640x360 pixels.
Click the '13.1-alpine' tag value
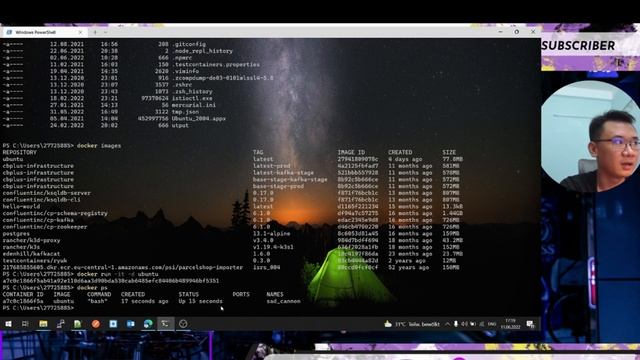(271, 234)
